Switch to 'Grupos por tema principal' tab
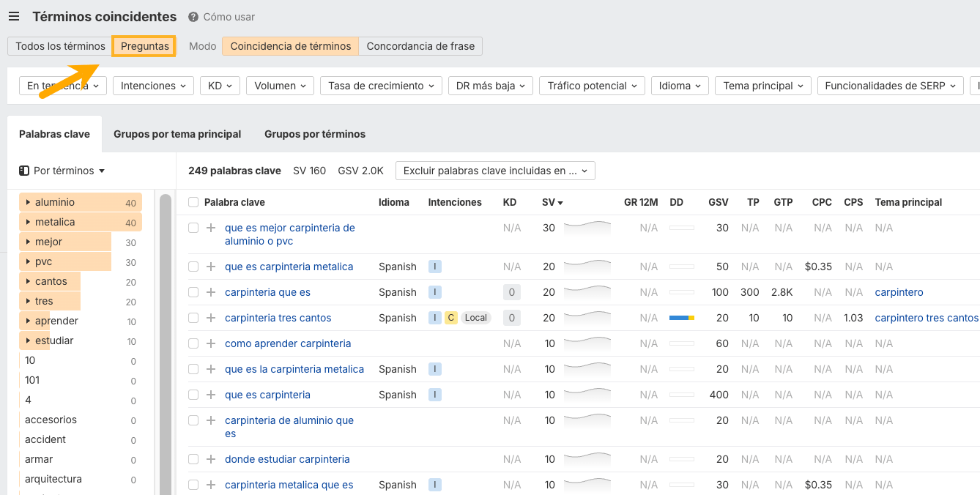The height and width of the screenshot is (495, 980). tap(177, 134)
